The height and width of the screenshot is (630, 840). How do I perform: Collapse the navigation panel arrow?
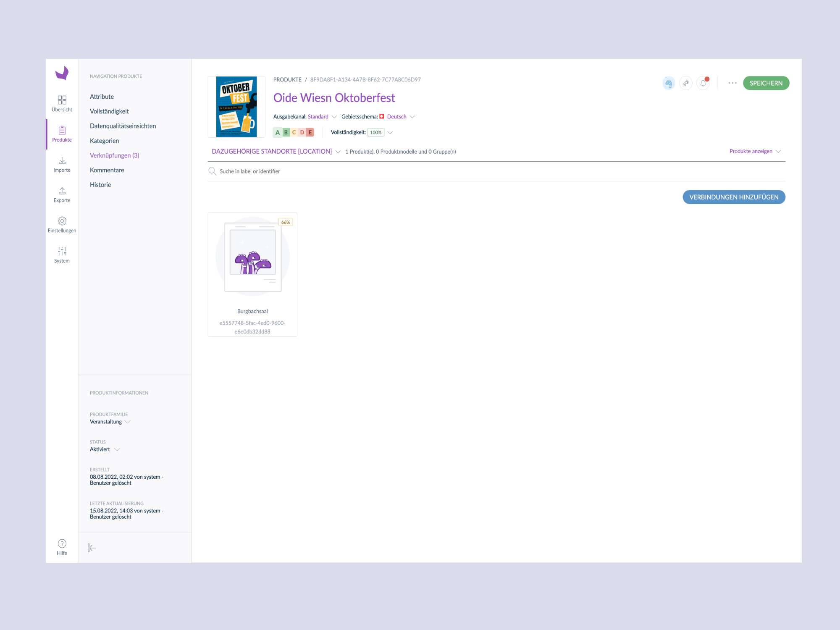point(92,548)
